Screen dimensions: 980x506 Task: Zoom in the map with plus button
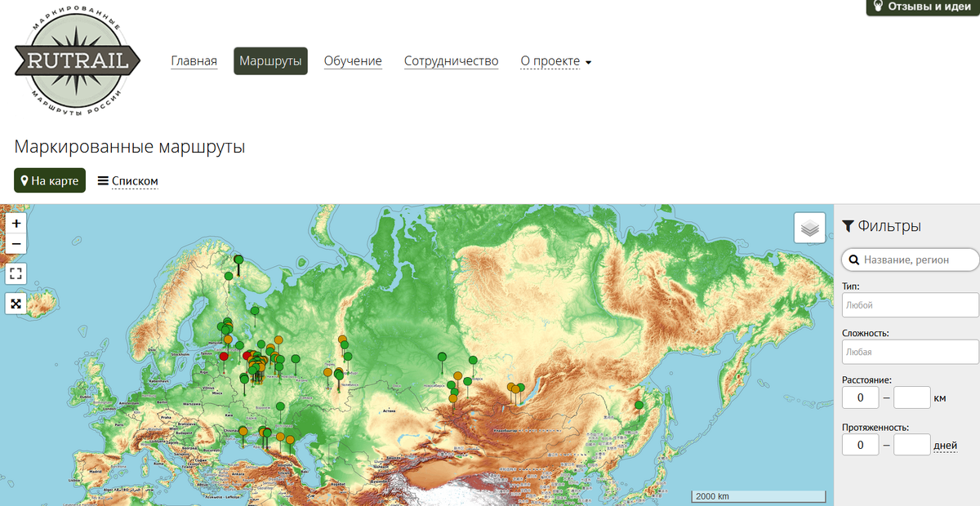tap(16, 223)
